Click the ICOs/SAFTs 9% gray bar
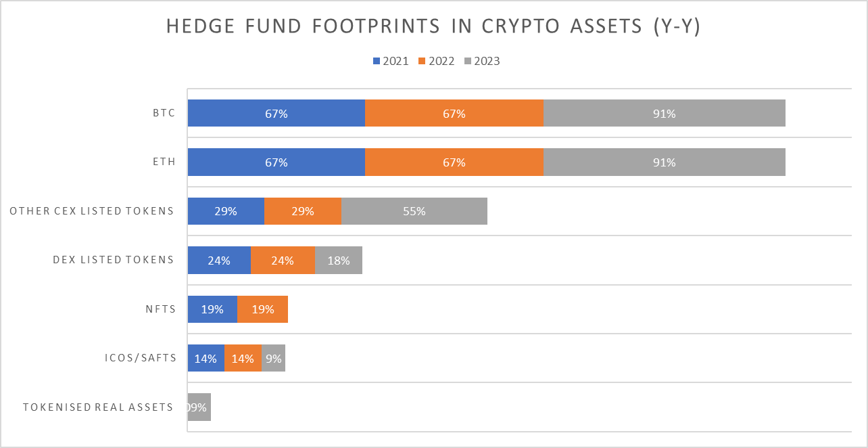Viewport: 868px width, 448px height. (273, 358)
